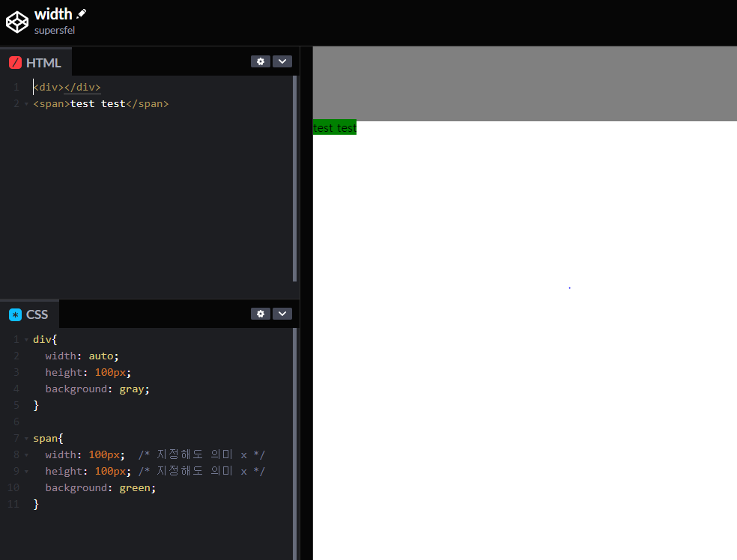737x560 pixels.
Task: Fold arrow at CSS line 8
Action: pos(26,454)
